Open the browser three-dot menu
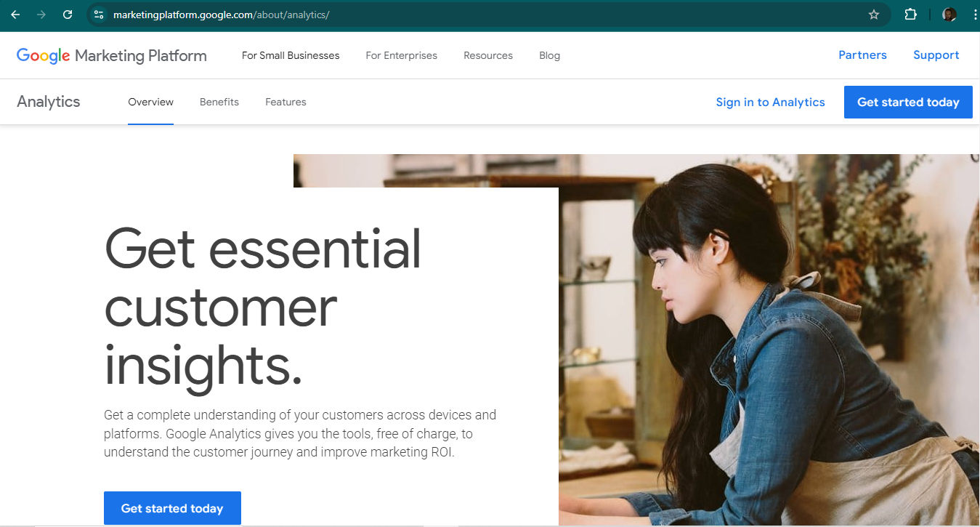Screen dimensions: 980x527 pyautogui.click(x=973, y=14)
